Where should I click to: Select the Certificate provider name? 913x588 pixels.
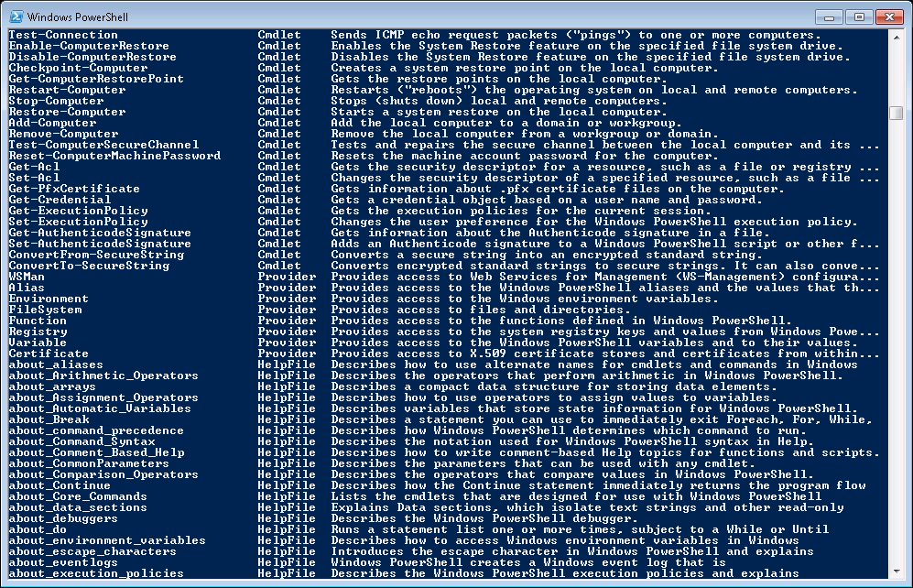[x=49, y=354]
